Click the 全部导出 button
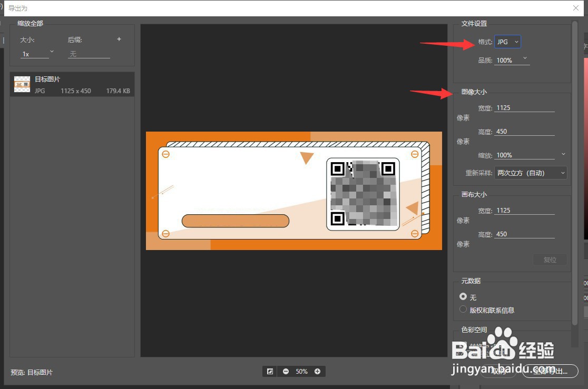 pyautogui.click(x=550, y=371)
